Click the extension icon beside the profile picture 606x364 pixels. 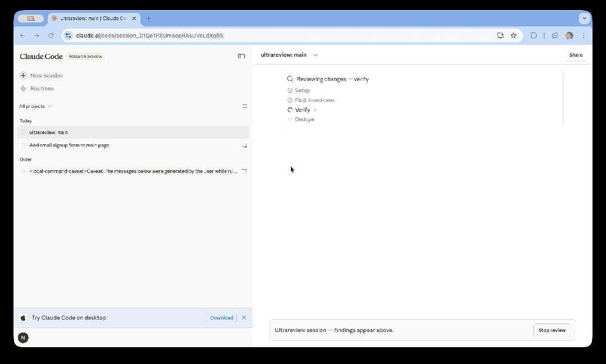(x=554, y=35)
